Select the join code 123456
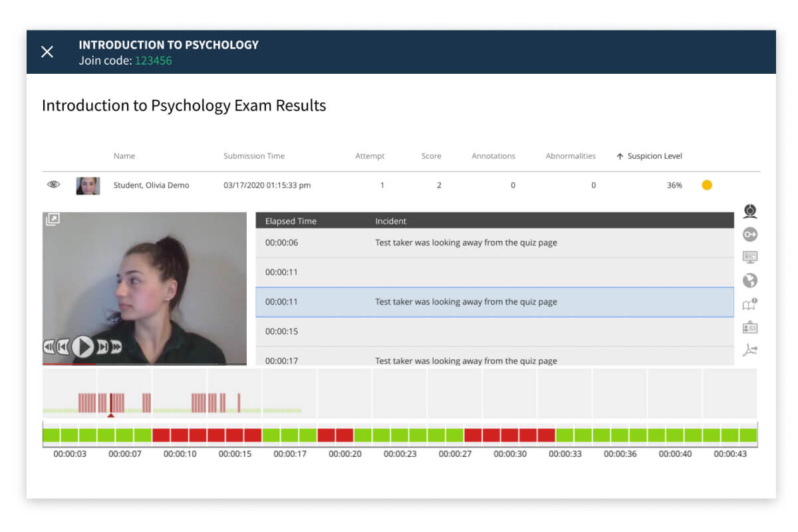Viewport: 798px width, 532px height. pos(154,61)
